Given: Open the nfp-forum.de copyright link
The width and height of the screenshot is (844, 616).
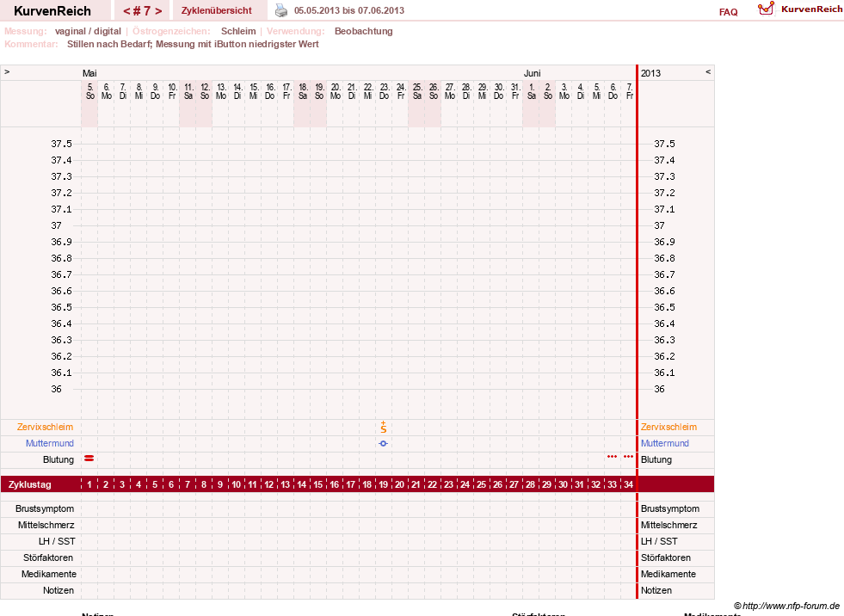Looking at the screenshot, I should pos(786,606).
